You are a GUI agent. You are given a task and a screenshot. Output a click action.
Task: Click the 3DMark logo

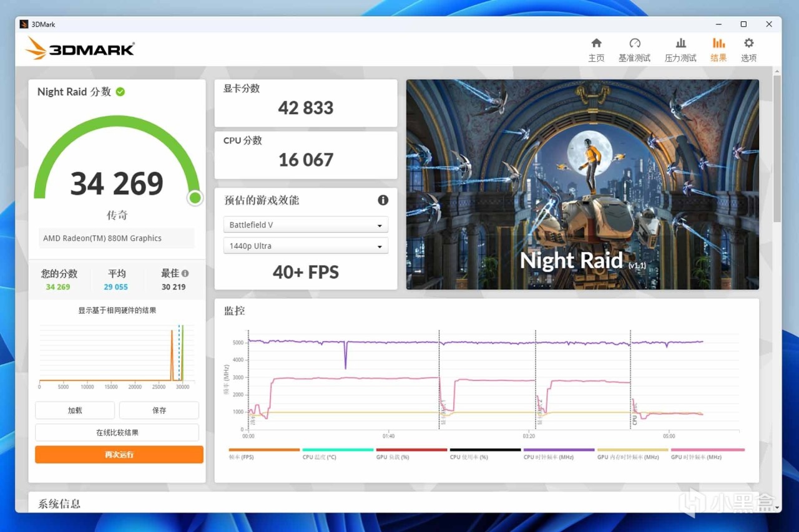point(80,49)
